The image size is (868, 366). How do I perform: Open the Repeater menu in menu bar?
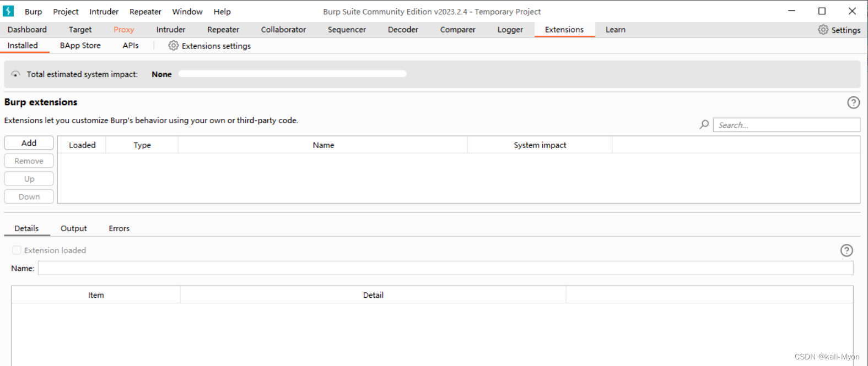click(145, 12)
